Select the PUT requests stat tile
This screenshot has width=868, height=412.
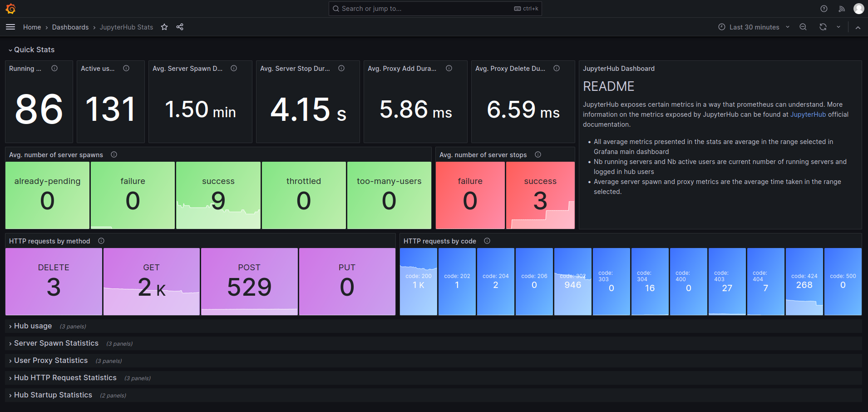(347, 282)
